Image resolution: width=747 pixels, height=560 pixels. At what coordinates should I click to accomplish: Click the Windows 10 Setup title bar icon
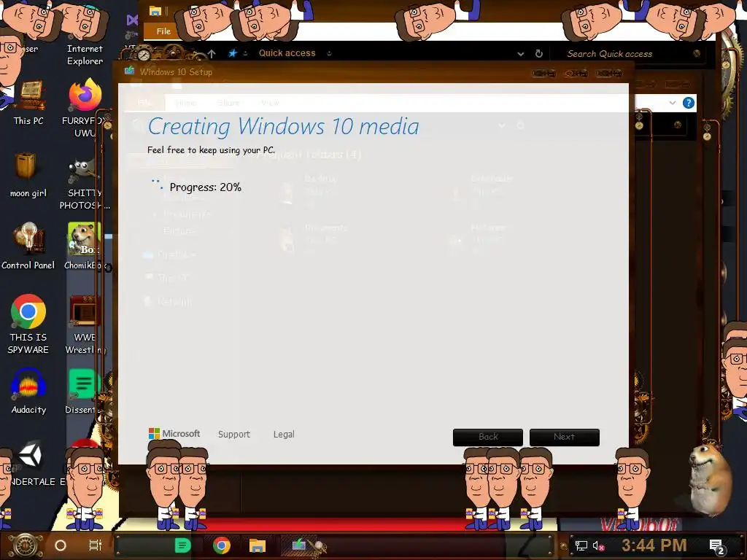tap(129, 71)
